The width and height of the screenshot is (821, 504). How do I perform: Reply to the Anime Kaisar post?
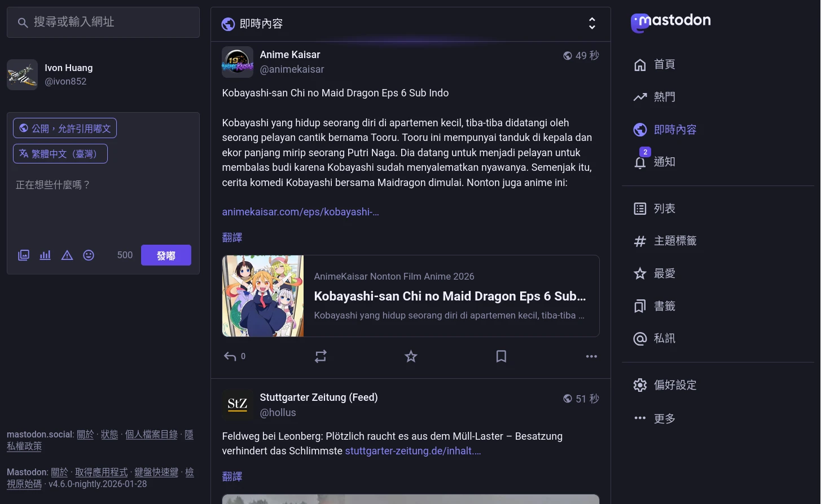click(x=230, y=356)
